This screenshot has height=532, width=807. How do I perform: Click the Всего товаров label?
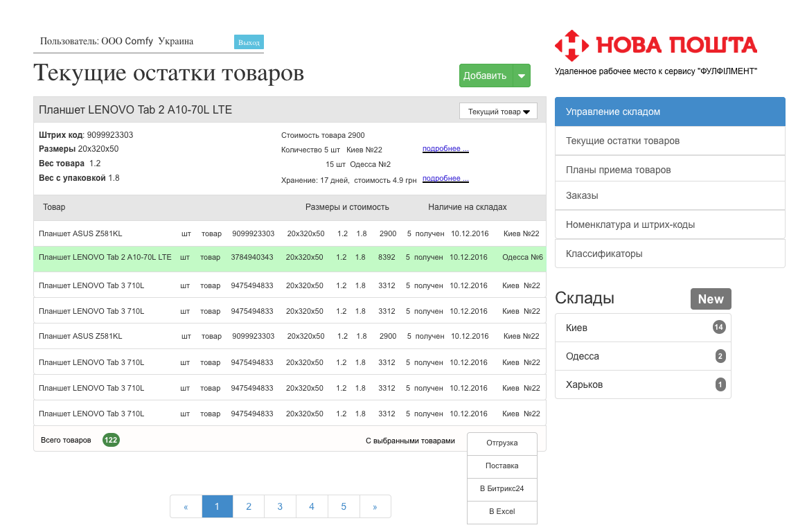pos(66,441)
